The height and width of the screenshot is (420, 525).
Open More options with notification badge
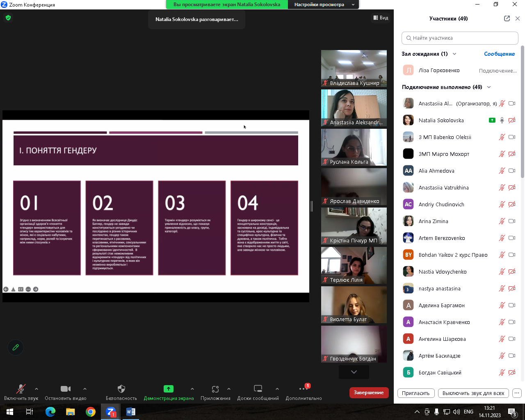click(304, 389)
